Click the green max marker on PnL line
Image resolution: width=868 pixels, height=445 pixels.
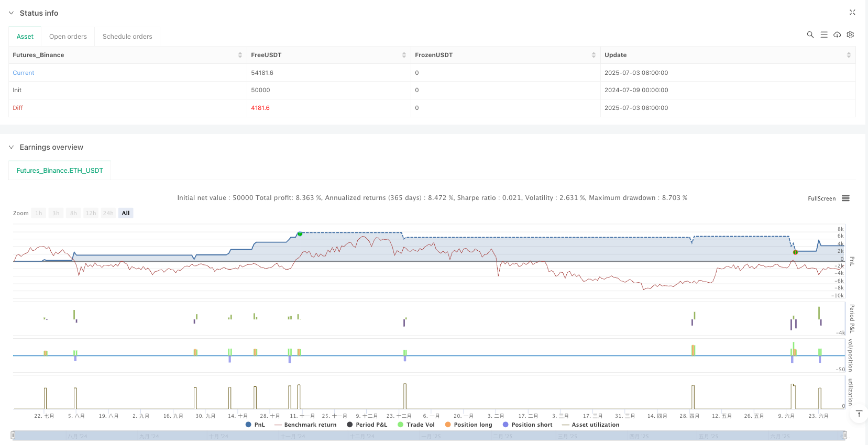point(300,234)
